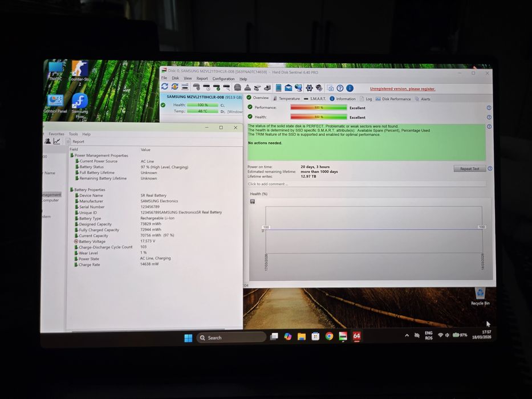Viewport: 532px width, 399px height.
Task: Open the Disk menu in Hard Disk Sentinel
Action: click(176, 79)
